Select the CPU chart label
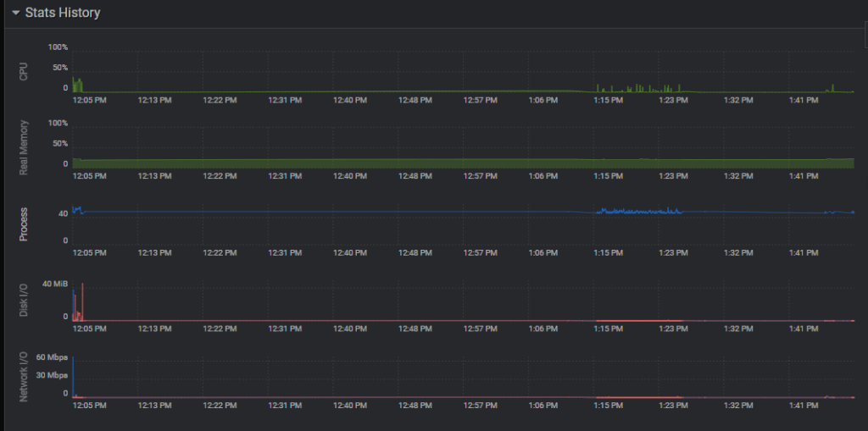The height and width of the screenshot is (431, 868). tap(23, 71)
